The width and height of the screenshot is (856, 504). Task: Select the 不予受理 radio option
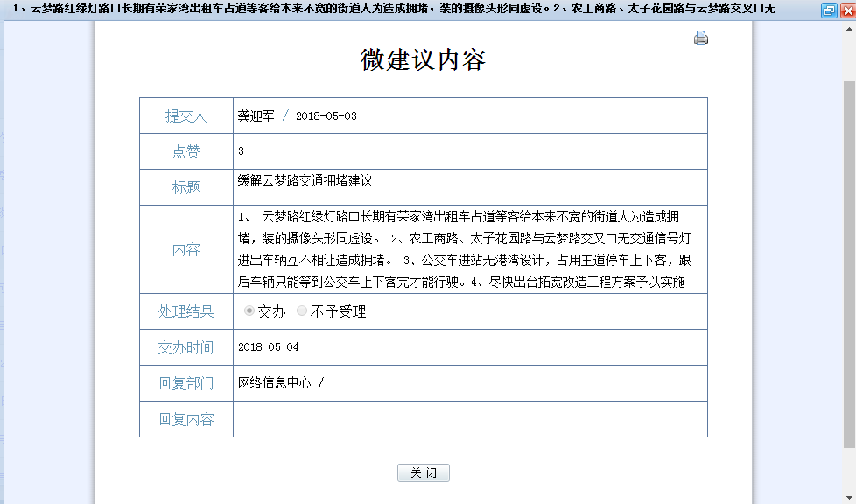pyautogui.click(x=303, y=311)
